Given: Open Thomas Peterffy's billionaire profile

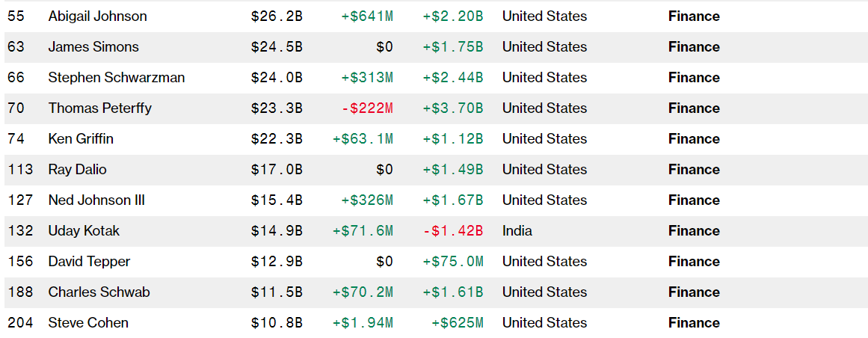Looking at the screenshot, I should click(x=99, y=108).
